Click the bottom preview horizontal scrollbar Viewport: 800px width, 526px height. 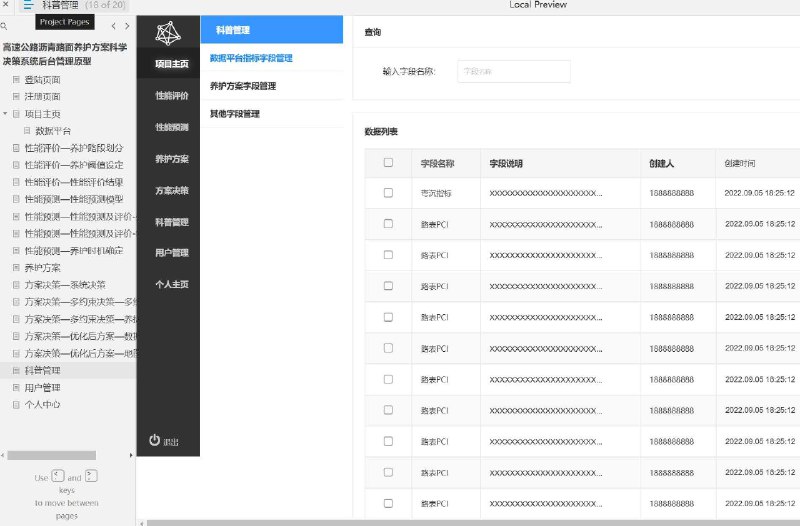pyautogui.click(x=473, y=523)
